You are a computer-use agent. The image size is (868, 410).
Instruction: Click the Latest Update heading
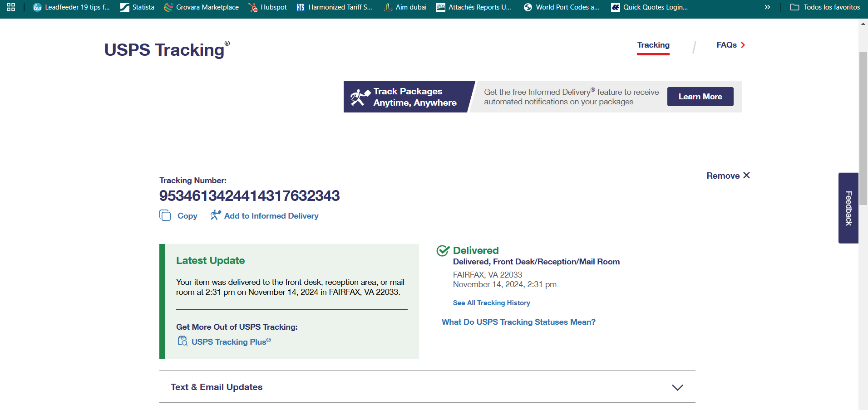pyautogui.click(x=210, y=261)
